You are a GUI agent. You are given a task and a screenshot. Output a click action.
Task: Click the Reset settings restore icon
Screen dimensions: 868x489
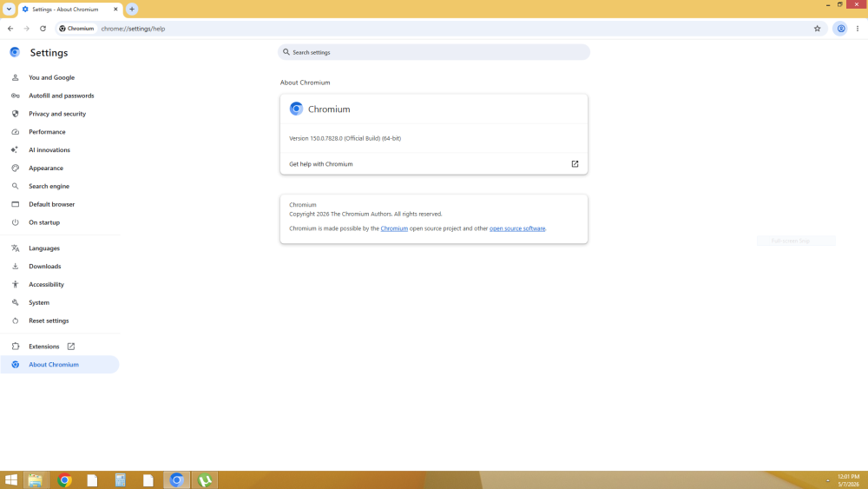point(15,320)
